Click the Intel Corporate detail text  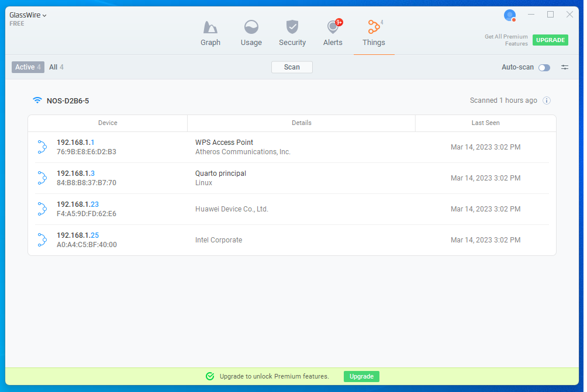[x=219, y=240]
